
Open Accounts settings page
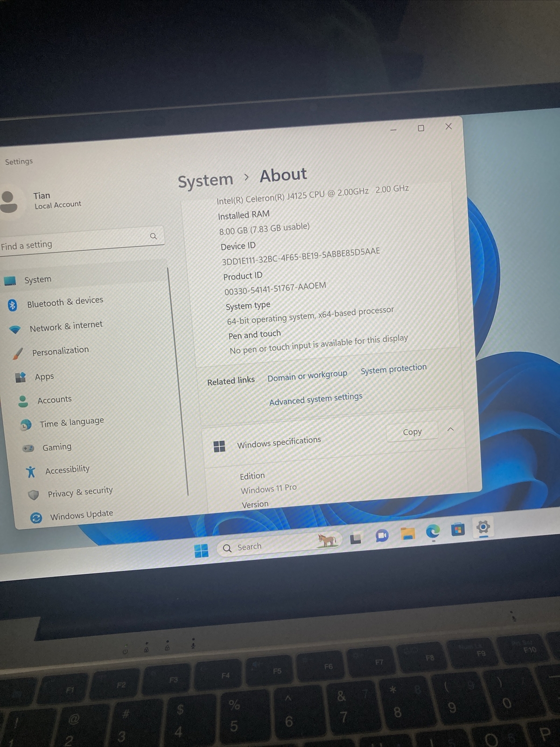[x=55, y=400]
